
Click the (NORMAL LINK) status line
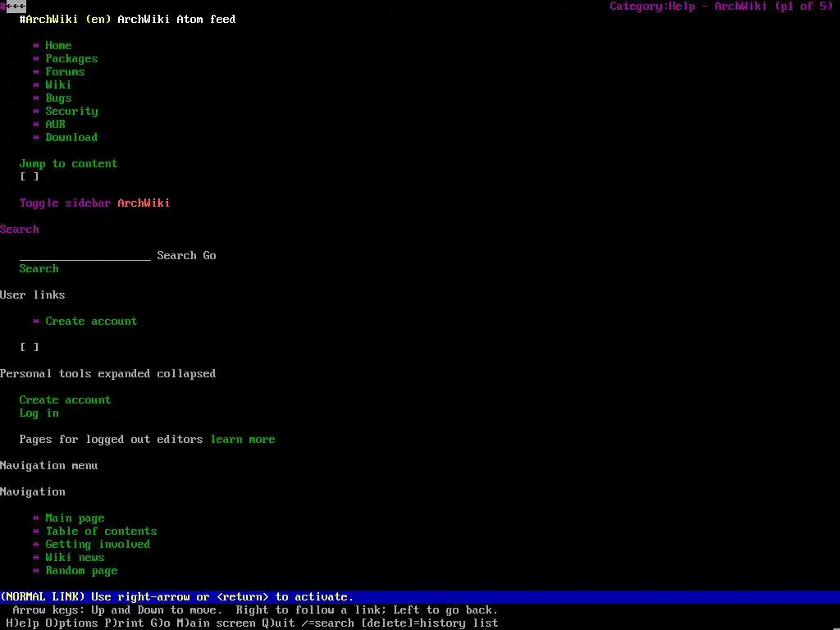(x=420, y=597)
